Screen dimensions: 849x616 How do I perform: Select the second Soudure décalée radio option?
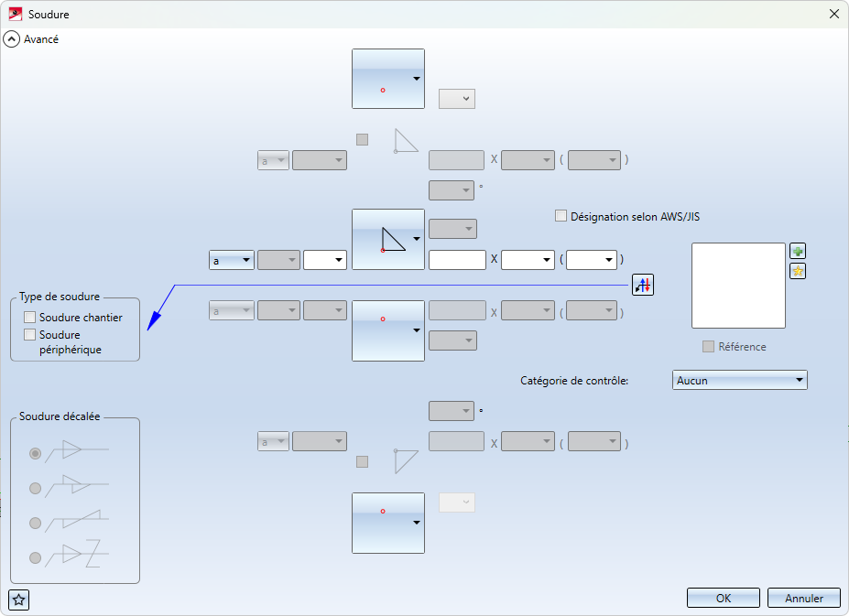35,488
